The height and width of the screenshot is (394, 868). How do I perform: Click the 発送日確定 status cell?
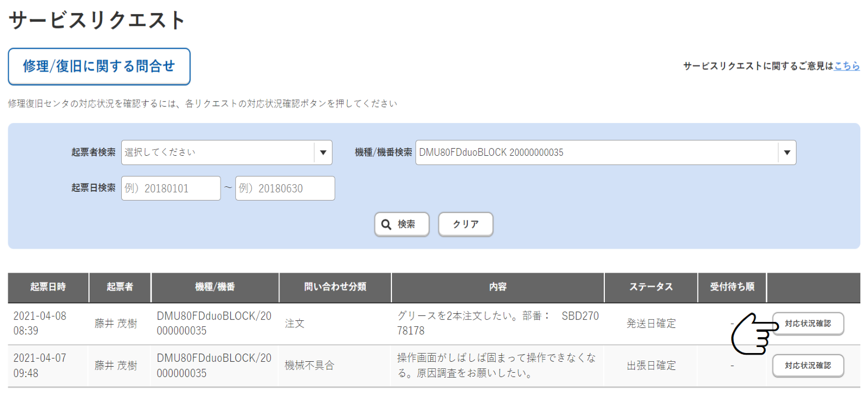[x=651, y=324]
